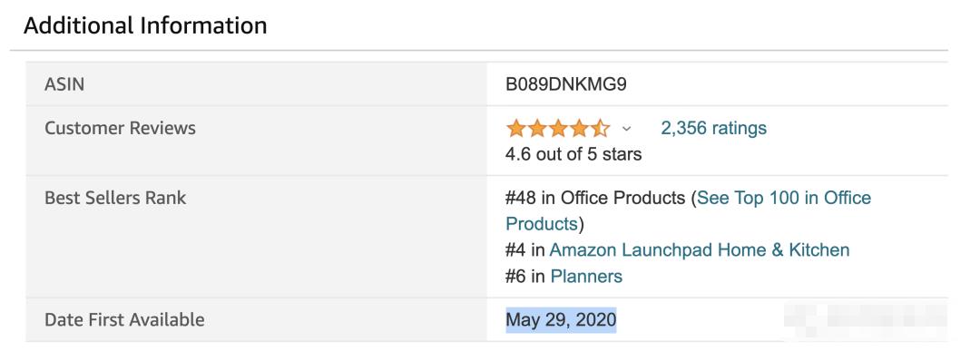Open See Top 100 in Office link
This screenshot has width=980, height=361.
[784, 198]
